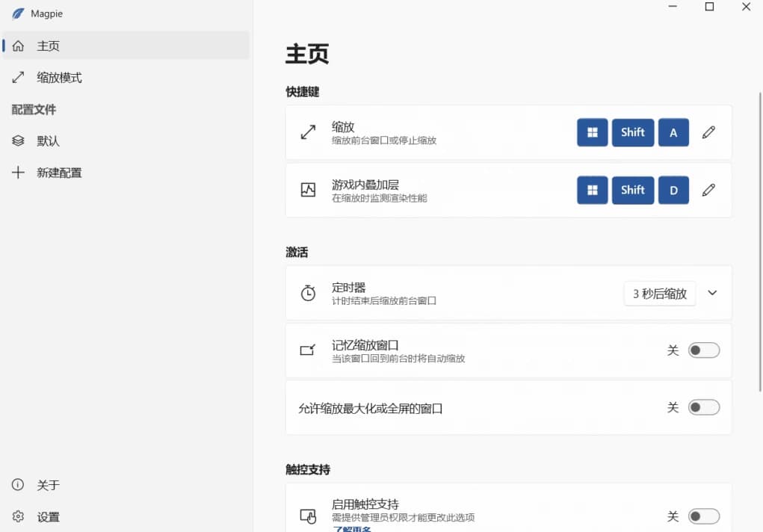
Task: Open the 设置 gear settings
Action: (17, 516)
